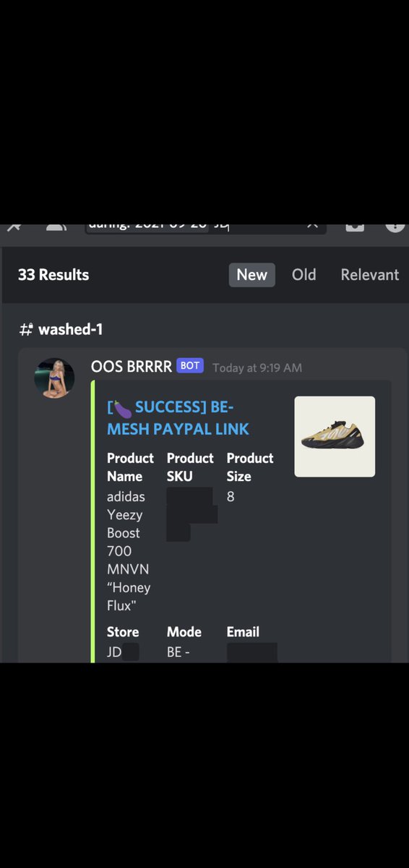Screen dimensions: 409x868
Task: Open the inbox icon in the header
Action: point(355,226)
